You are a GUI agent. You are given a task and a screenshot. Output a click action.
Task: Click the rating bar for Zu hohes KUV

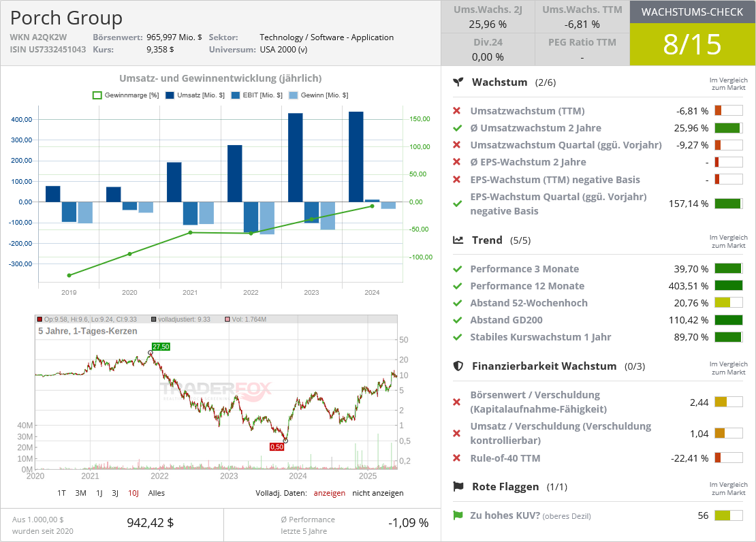tap(729, 515)
